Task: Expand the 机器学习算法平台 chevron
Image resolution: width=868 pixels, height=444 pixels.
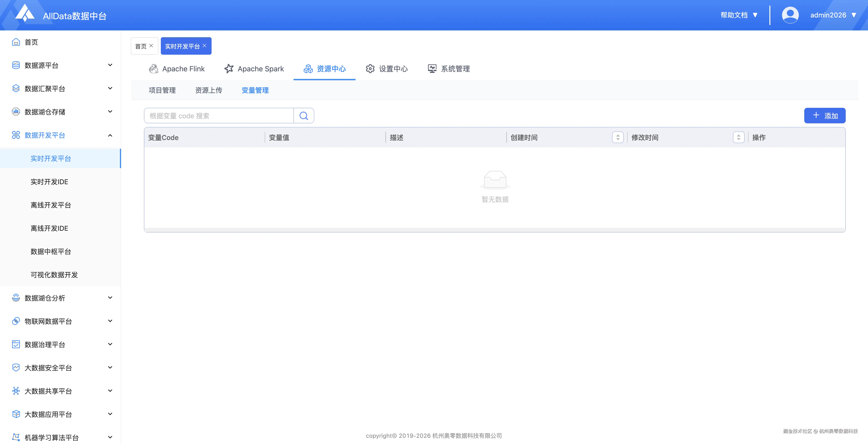Action: coord(110,437)
